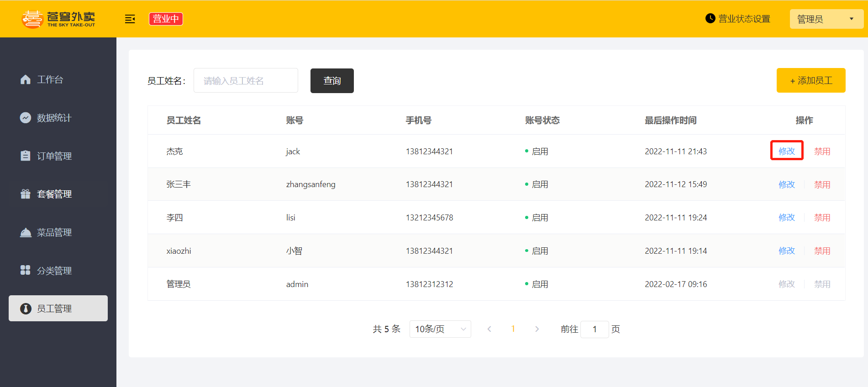Click the 套餐管理 gift icon
868x387 pixels.
26,194
